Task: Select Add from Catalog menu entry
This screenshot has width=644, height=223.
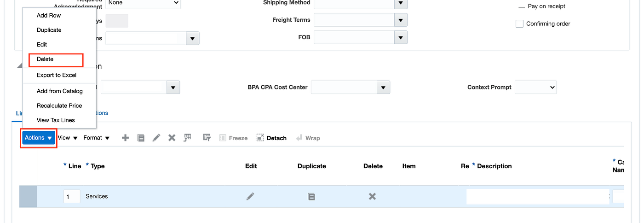Action: pos(60,91)
